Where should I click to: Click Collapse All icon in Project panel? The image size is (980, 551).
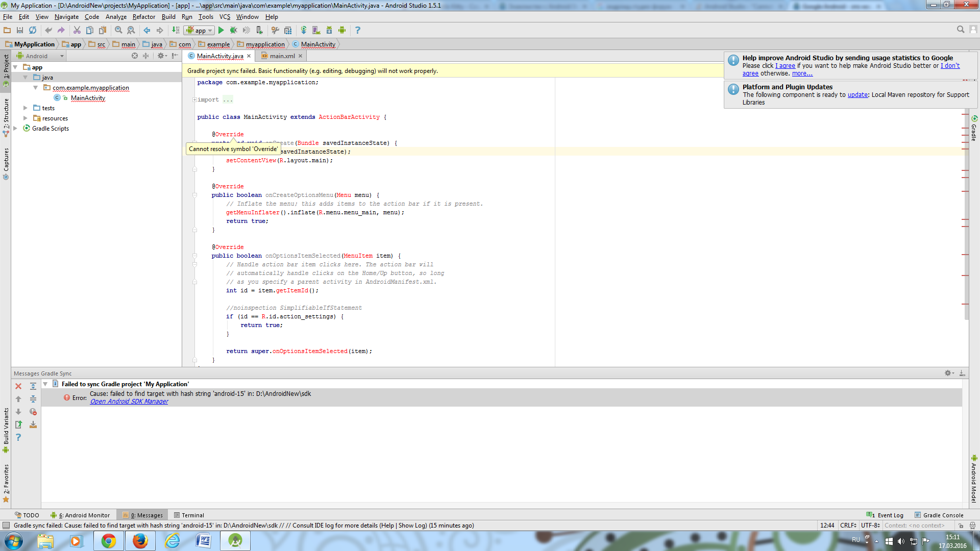tap(146, 56)
